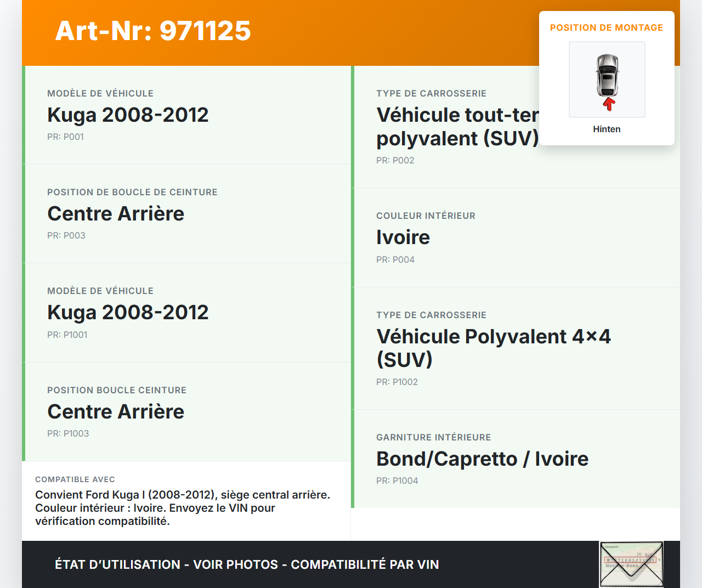Click Kuga 2008-2012 above PR: P001
Screen dimensions: 702x588
click(x=128, y=115)
